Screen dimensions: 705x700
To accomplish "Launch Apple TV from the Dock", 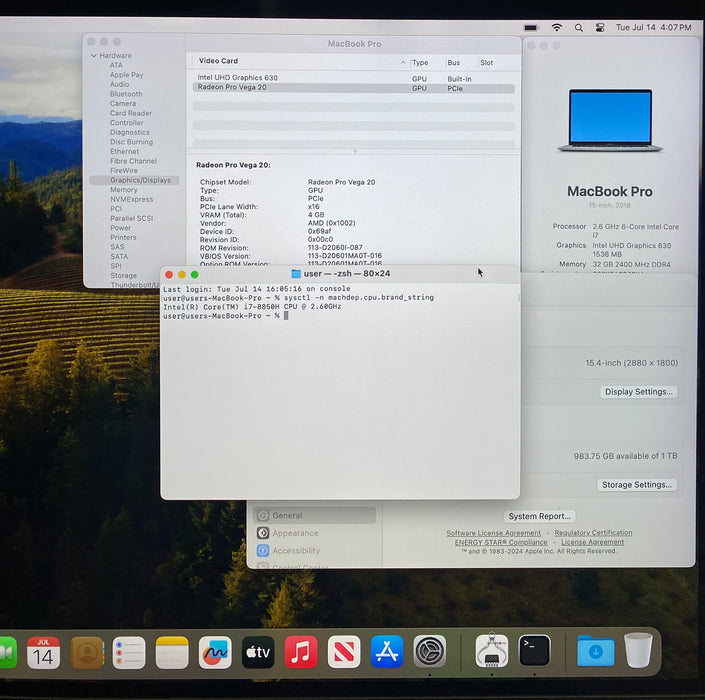I will click(x=258, y=652).
